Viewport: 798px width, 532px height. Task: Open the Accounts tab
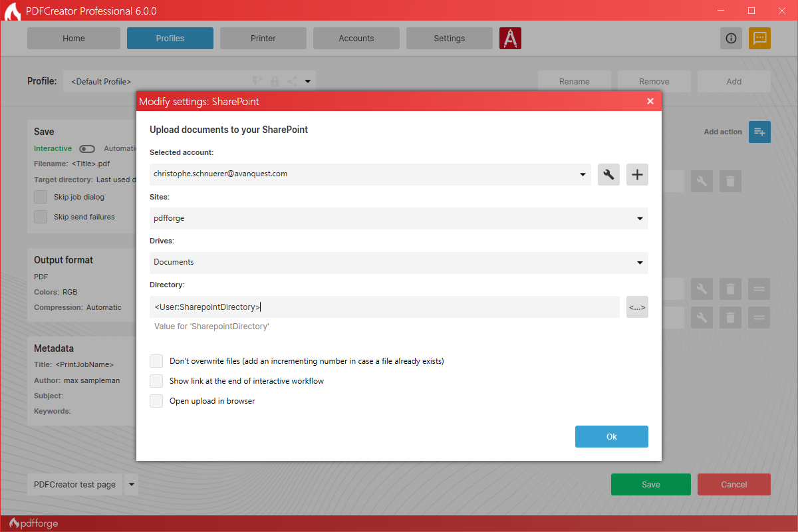356,38
